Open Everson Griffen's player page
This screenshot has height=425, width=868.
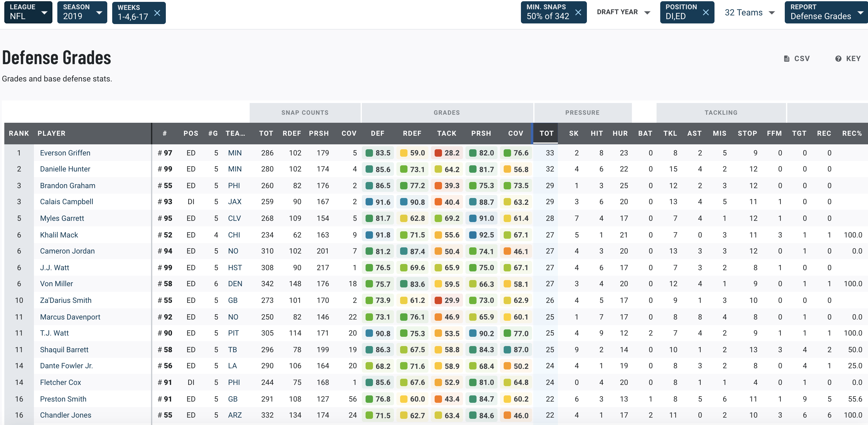tap(65, 153)
